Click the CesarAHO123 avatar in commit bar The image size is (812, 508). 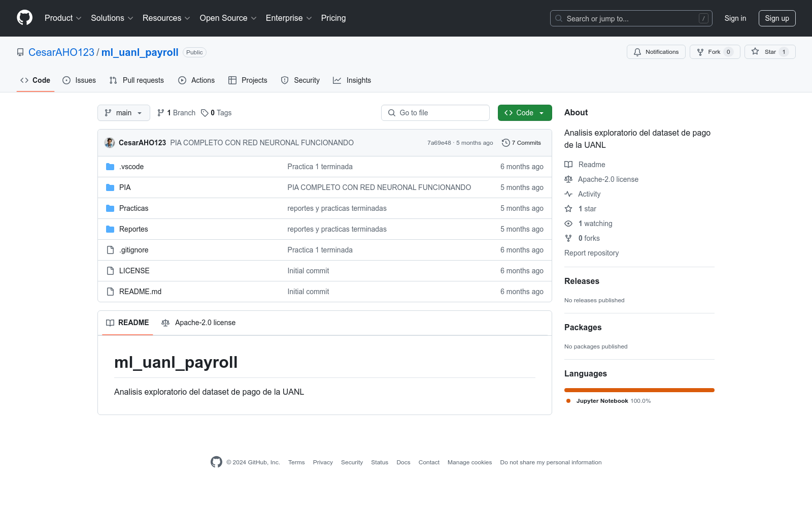110,143
